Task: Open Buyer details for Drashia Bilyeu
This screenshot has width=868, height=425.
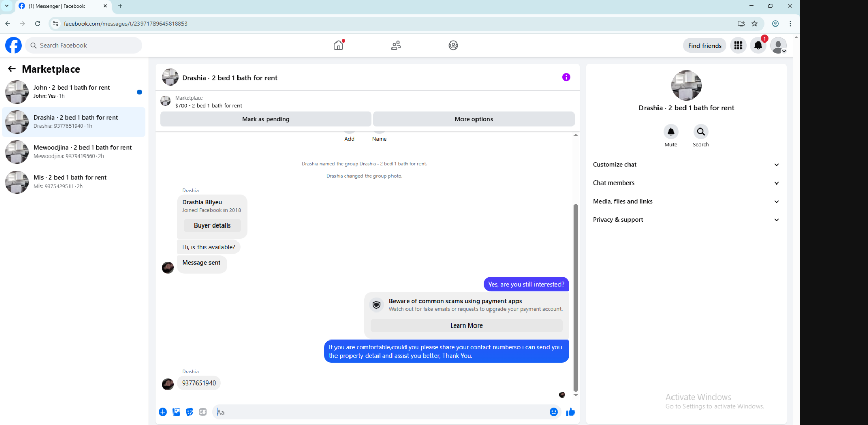Action: point(212,225)
